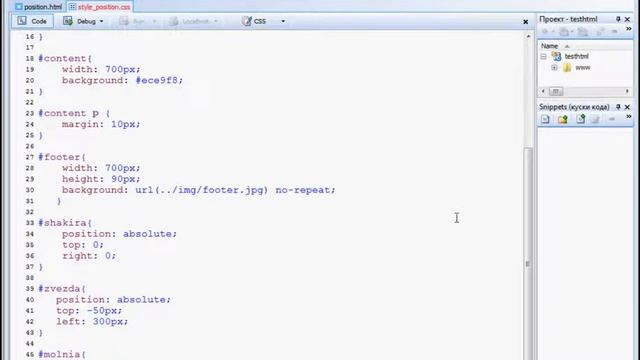Click the editor vertical scrollbar up arrow
Viewport: 640px width, 360px height.
528,36
